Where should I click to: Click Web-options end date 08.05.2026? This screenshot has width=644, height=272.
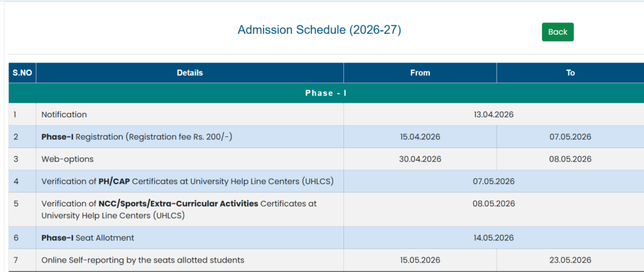click(570, 159)
